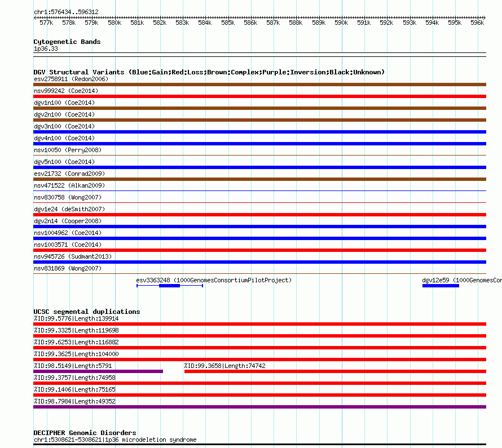Select variant nsv1003571 (Coe2014)
Image resolution: width=502 pixels, height=448 pixels.
point(68,245)
